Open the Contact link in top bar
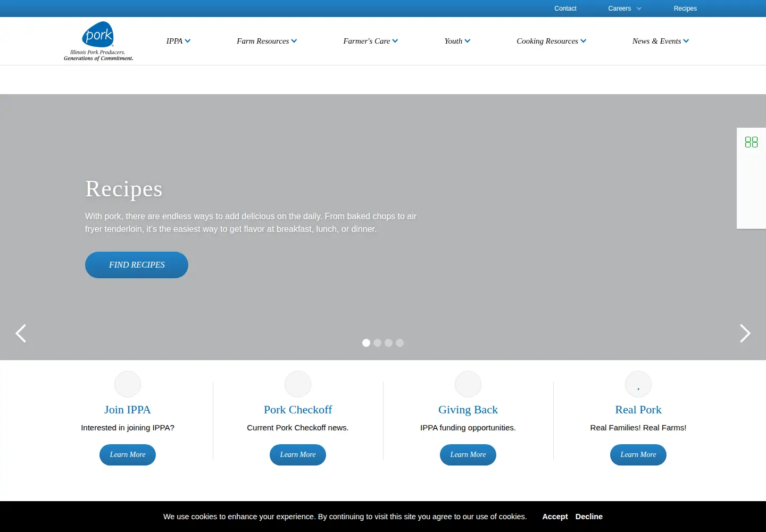766x532 pixels. tap(565, 9)
